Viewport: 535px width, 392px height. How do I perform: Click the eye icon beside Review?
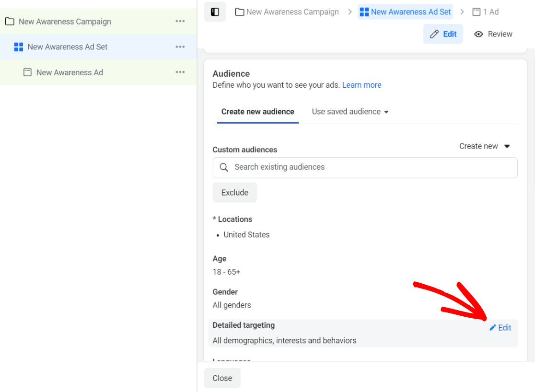click(x=478, y=34)
